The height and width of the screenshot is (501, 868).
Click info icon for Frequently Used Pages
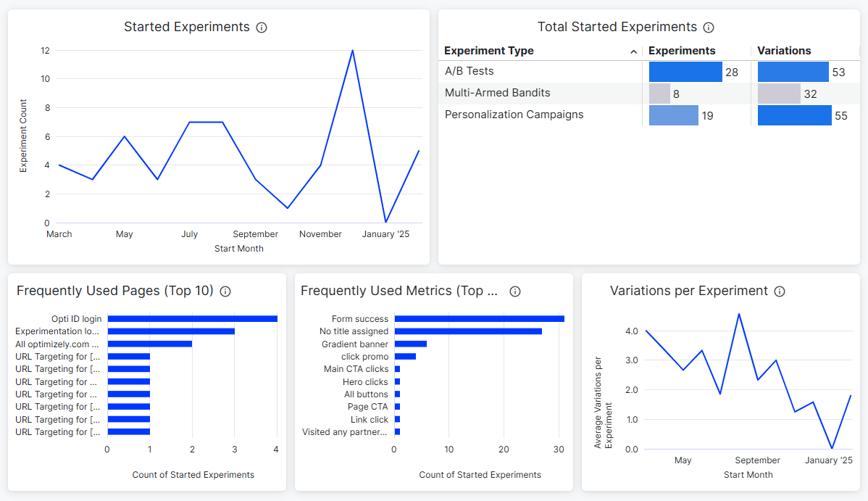pyautogui.click(x=225, y=291)
